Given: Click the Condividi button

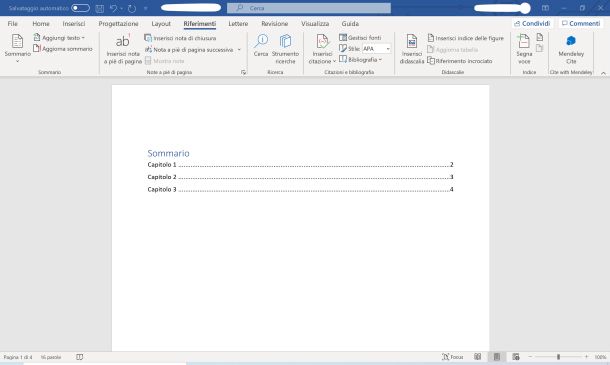Looking at the screenshot, I should (532, 23).
